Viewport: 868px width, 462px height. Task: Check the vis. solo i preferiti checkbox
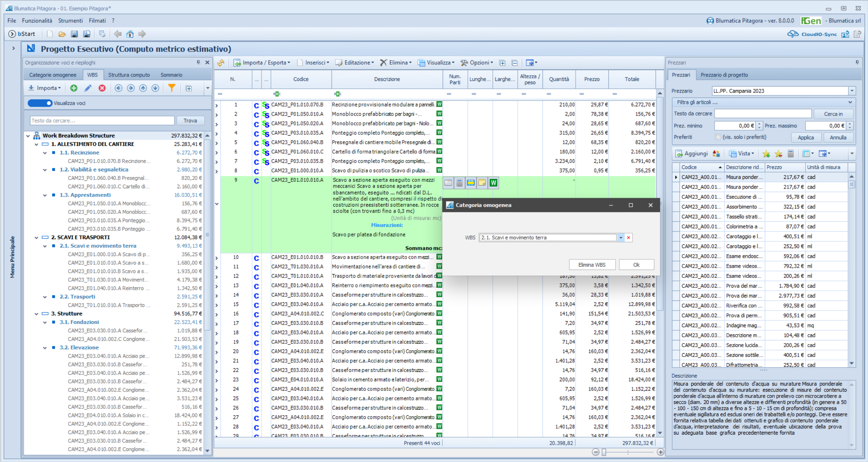pyautogui.click(x=718, y=137)
